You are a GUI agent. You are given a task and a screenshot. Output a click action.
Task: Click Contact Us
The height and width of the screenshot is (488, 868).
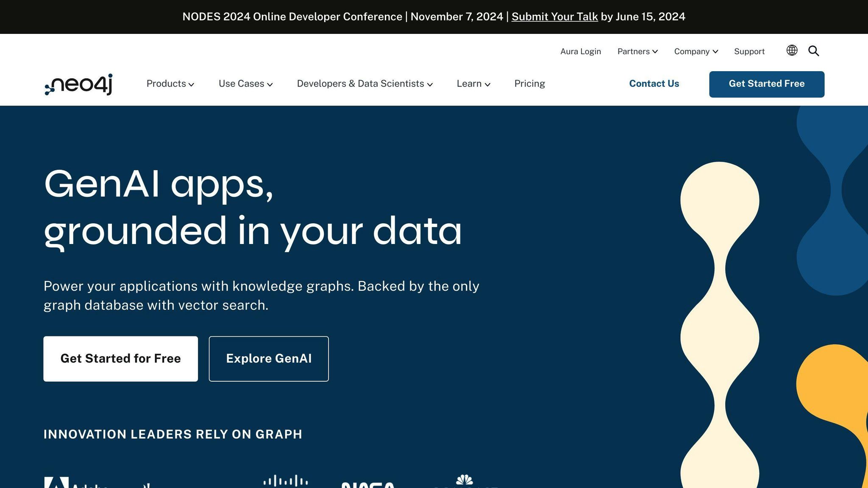pos(654,83)
